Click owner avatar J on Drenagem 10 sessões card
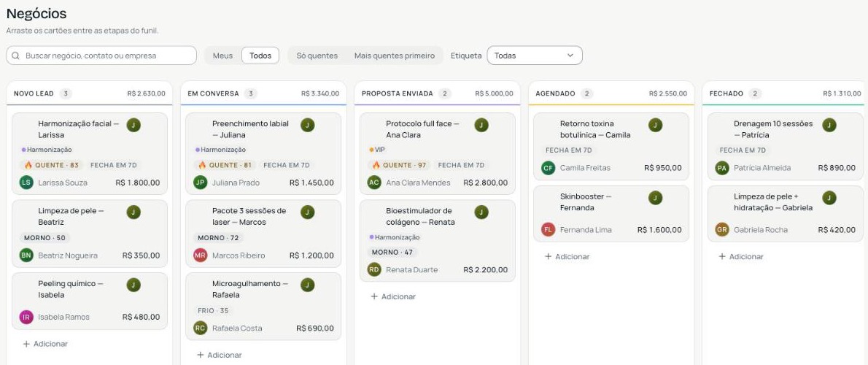Viewport: 868px width, 365px height. (829, 125)
